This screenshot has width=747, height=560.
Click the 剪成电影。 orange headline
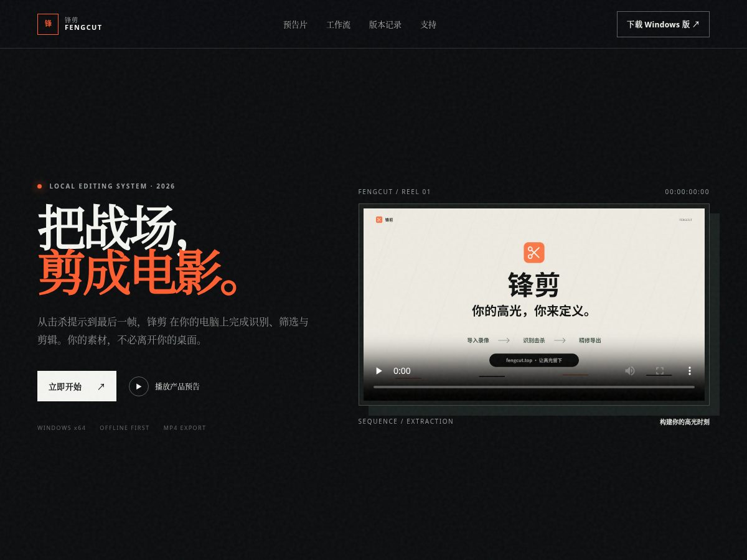139,273
